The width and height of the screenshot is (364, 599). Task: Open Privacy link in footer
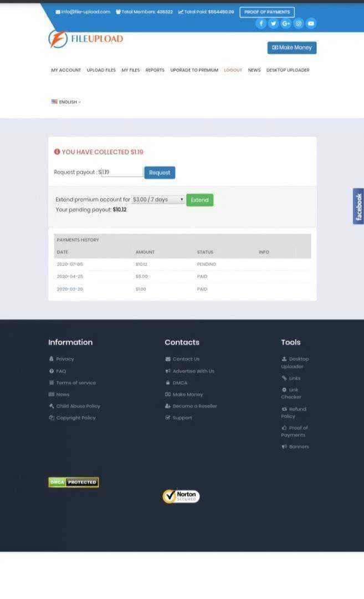tap(61, 359)
